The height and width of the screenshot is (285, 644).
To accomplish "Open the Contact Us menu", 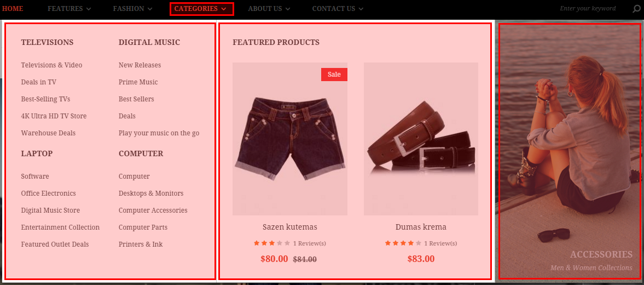I will [338, 9].
